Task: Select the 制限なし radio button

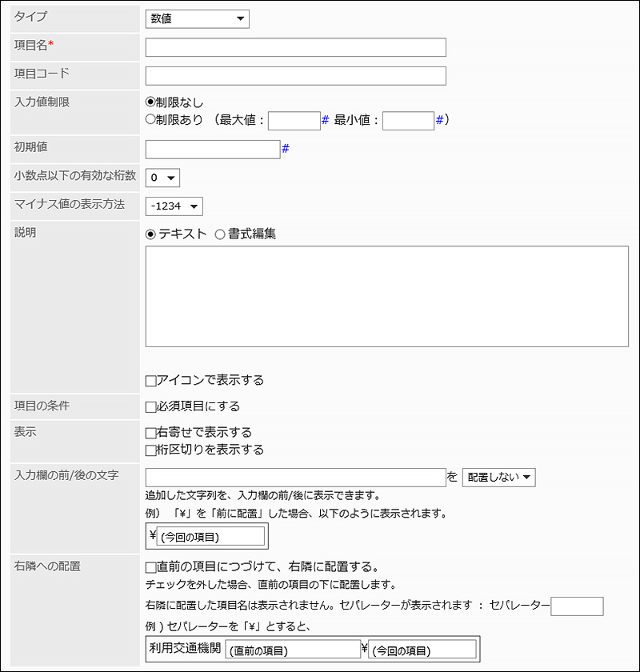Action: point(150,102)
